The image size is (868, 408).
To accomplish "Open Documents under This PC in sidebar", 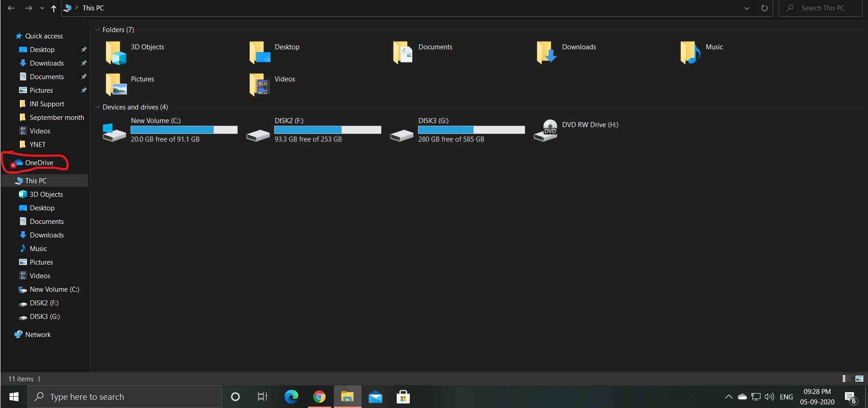I will tap(47, 222).
